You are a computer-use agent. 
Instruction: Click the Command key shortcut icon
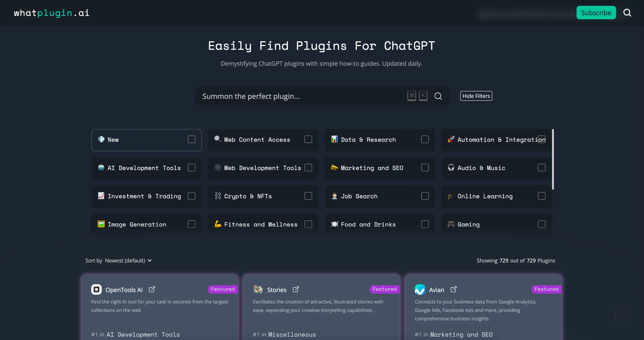(412, 96)
